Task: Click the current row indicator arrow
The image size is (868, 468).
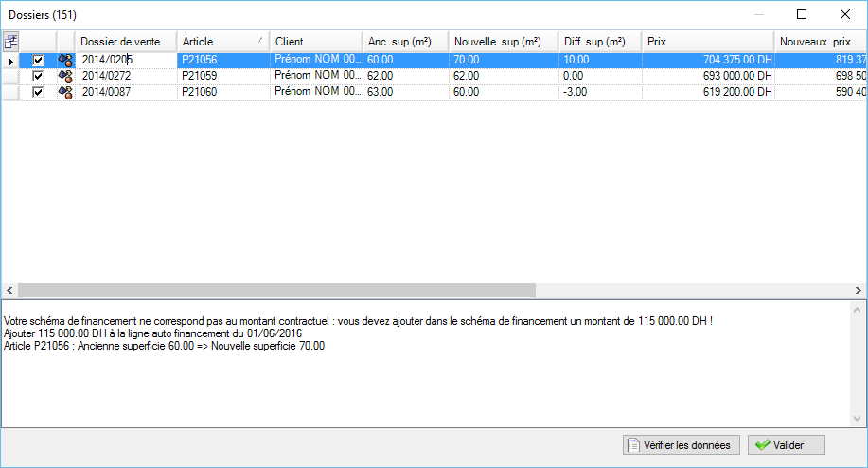Action: (x=10, y=61)
